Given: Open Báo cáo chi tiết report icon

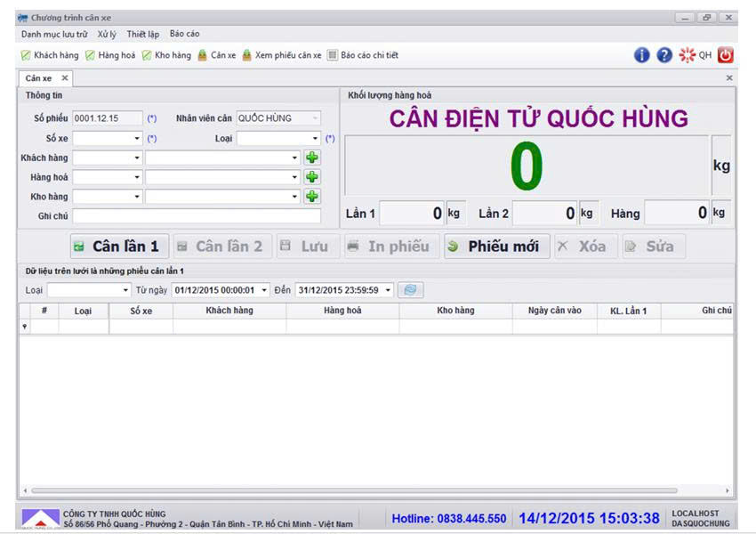Looking at the screenshot, I should (363, 55).
